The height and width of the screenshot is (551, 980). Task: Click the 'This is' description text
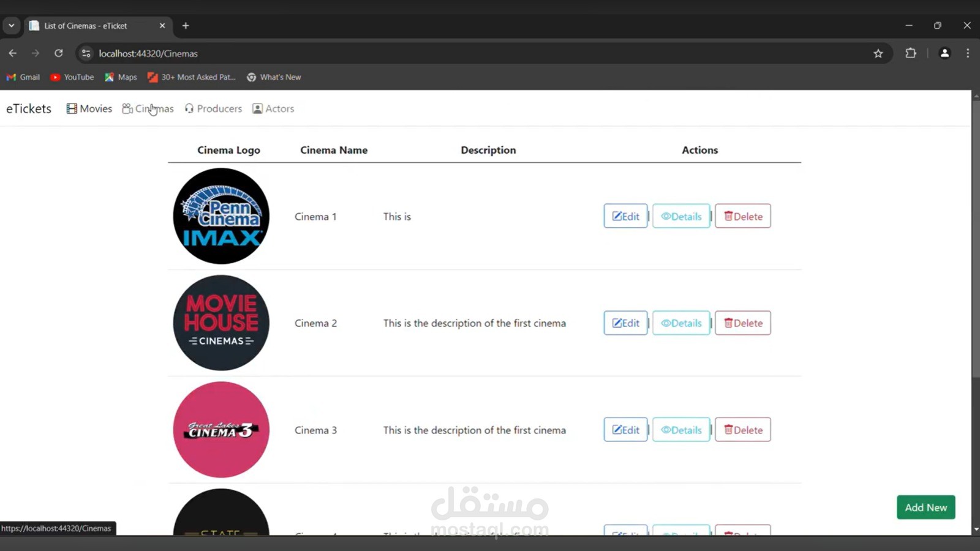(x=397, y=217)
